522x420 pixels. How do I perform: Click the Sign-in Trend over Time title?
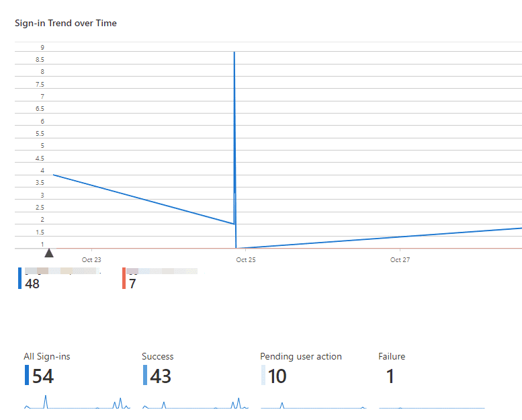pyautogui.click(x=66, y=24)
